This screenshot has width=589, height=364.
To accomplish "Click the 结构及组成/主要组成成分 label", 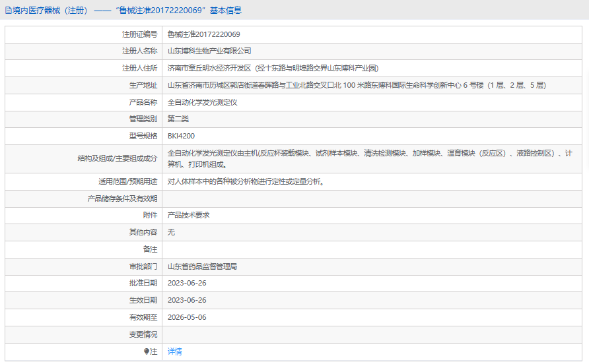I will click(x=118, y=159).
